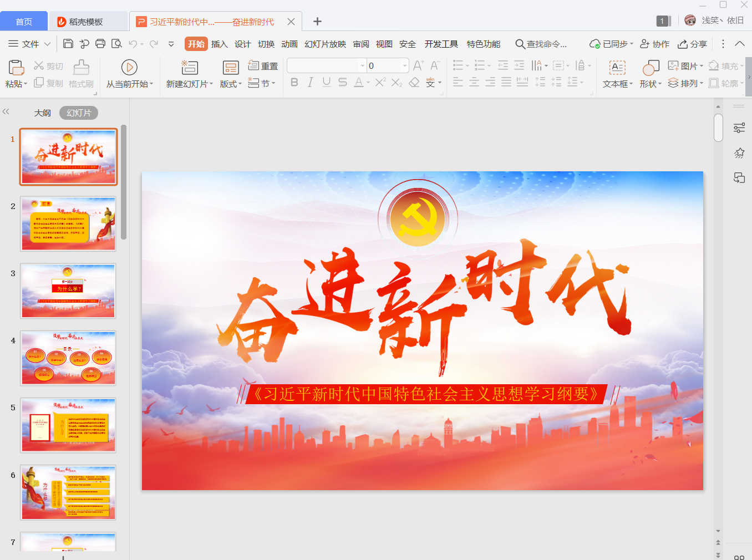Open the 设计 ribbon tab

point(242,44)
